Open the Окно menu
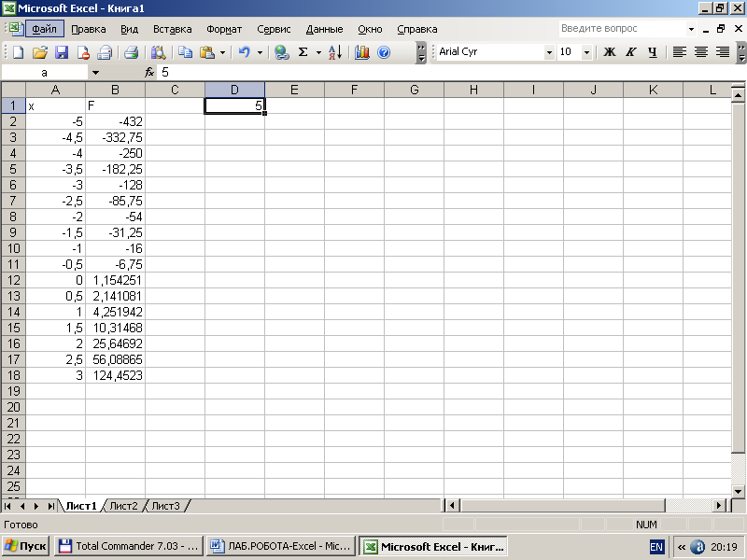 tap(370, 29)
